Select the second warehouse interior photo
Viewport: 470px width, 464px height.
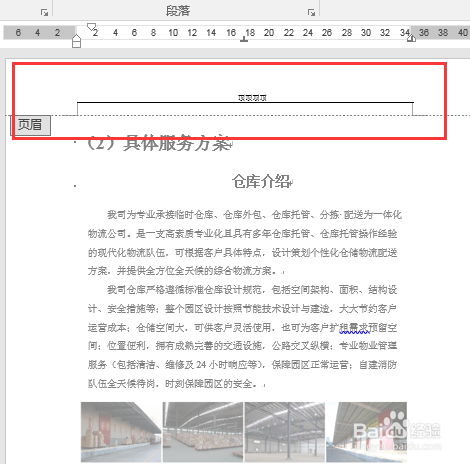pos(203,432)
